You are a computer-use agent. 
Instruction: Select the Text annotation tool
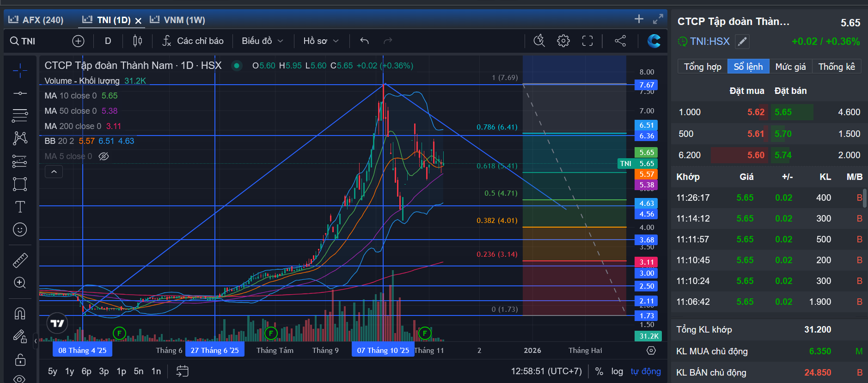20,207
